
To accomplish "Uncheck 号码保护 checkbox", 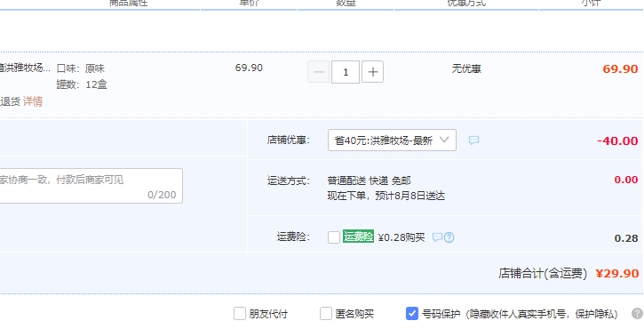I will click(x=412, y=314).
